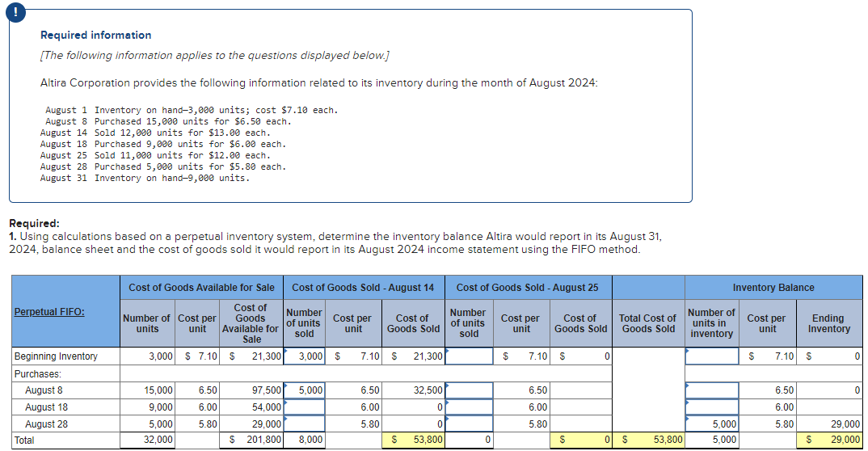Click the 201,800 goods available total cell
This screenshot has height=451, width=868.
tap(251, 440)
